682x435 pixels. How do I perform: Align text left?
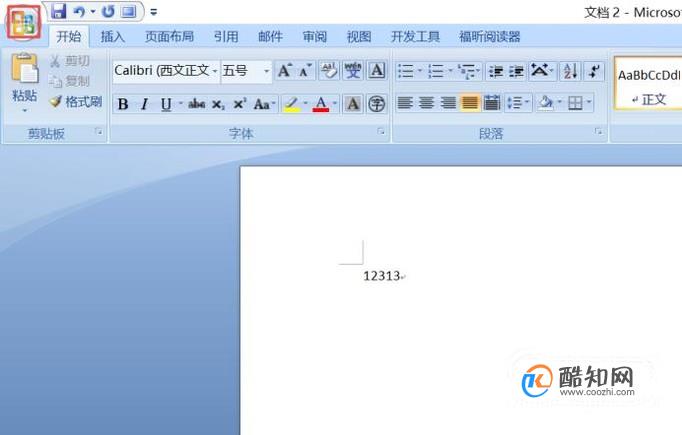[405, 103]
